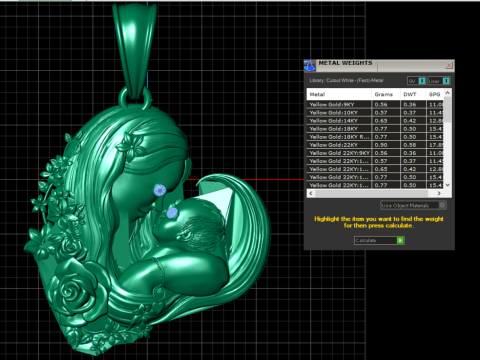Click the DWT column header
The image size is (480, 360).
tap(413, 94)
